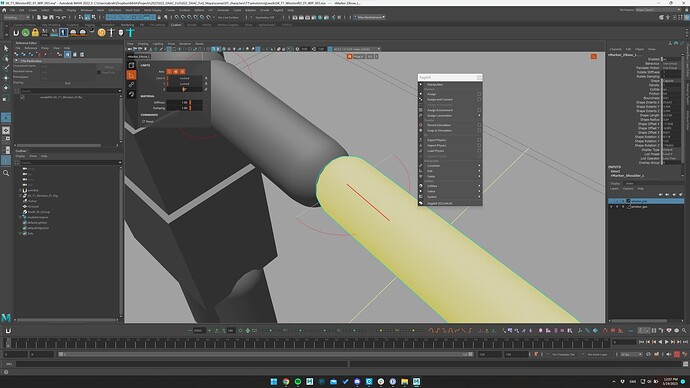The height and width of the screenshot is (388, 690).
Task: Open the Shading menu in the viewport panel
Action: (x=143, y=44)
